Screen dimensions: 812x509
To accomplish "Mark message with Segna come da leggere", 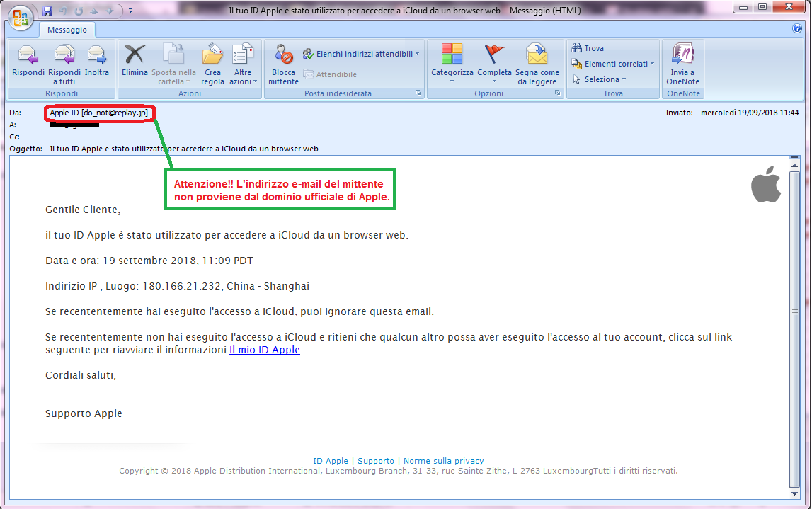I will point(537,64).
